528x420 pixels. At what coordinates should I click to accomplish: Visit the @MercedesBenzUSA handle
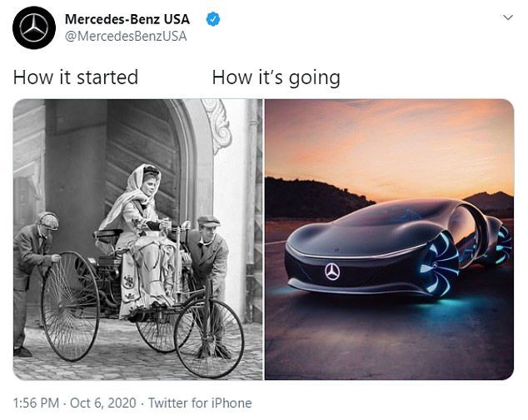click(x=126, y=37)
